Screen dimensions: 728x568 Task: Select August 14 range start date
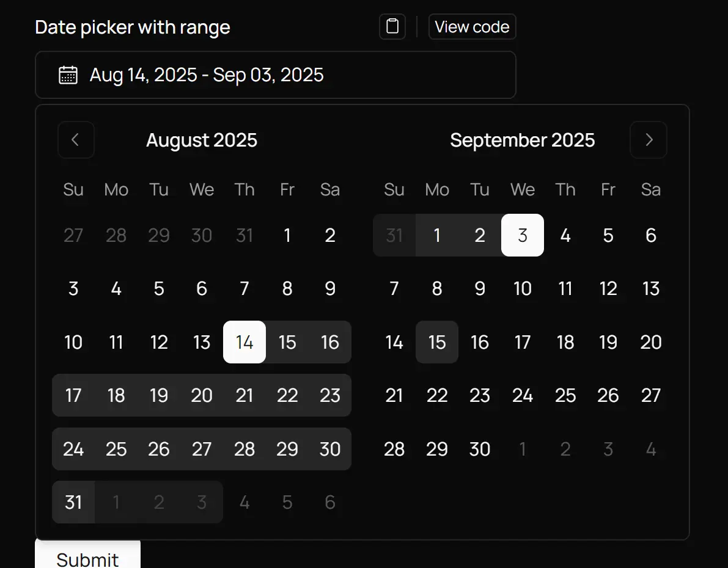click(x=245, y=342)
